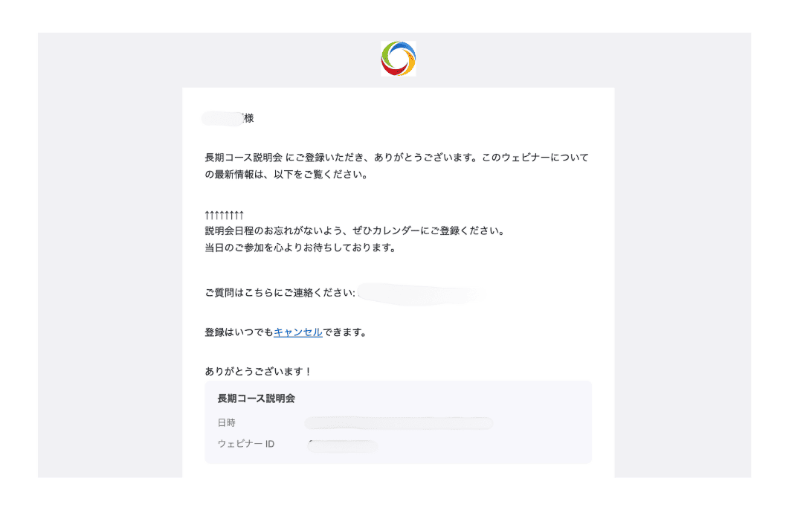Click the できます。 text after the link

coord(344,332)
